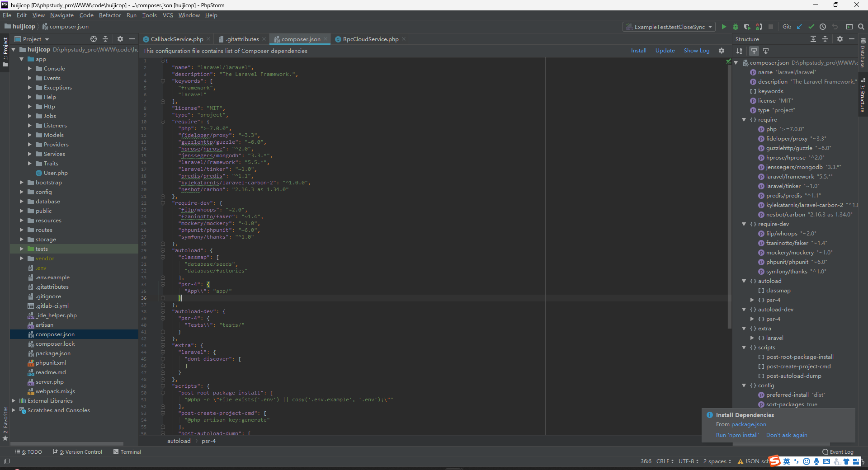Open the Search Everywhere magnifier icon
Image resolution: width=868 pixels, height=470 pixels.
pos(861,27)
